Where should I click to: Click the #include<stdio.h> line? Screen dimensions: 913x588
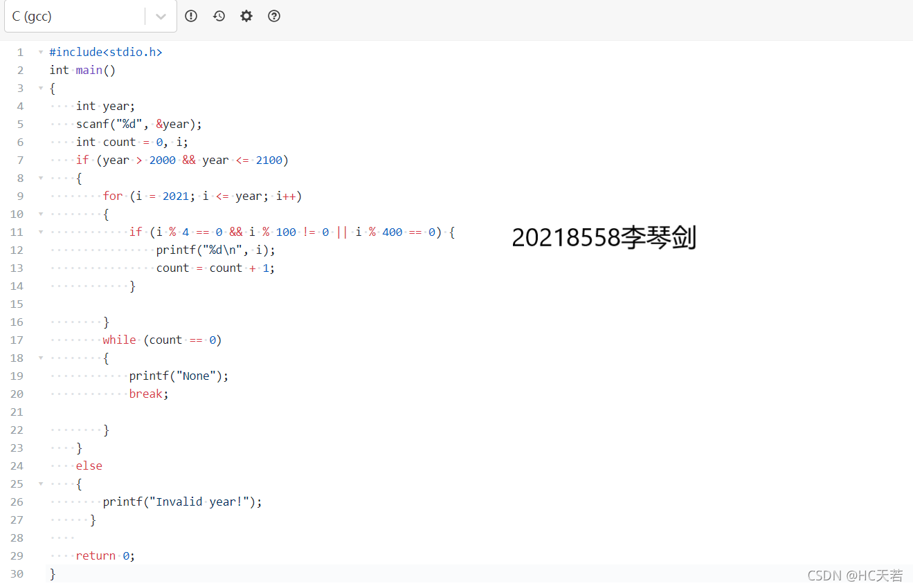click(x=106, y=52)
